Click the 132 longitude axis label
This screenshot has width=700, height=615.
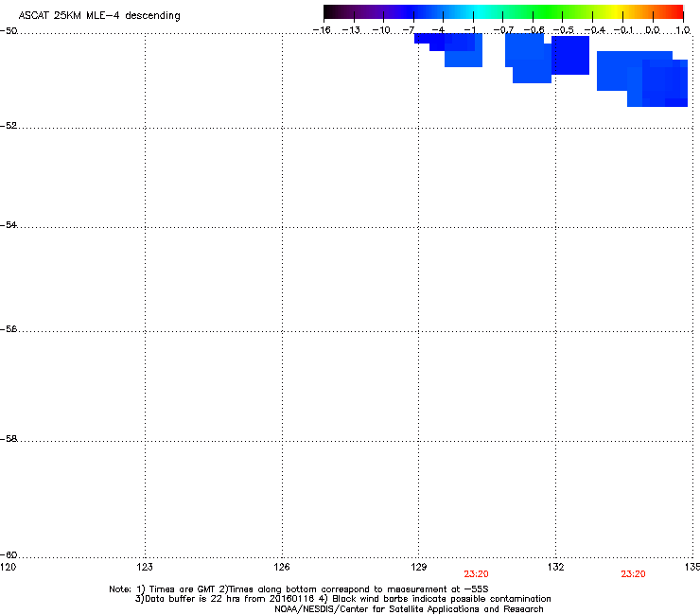[556, 567]
